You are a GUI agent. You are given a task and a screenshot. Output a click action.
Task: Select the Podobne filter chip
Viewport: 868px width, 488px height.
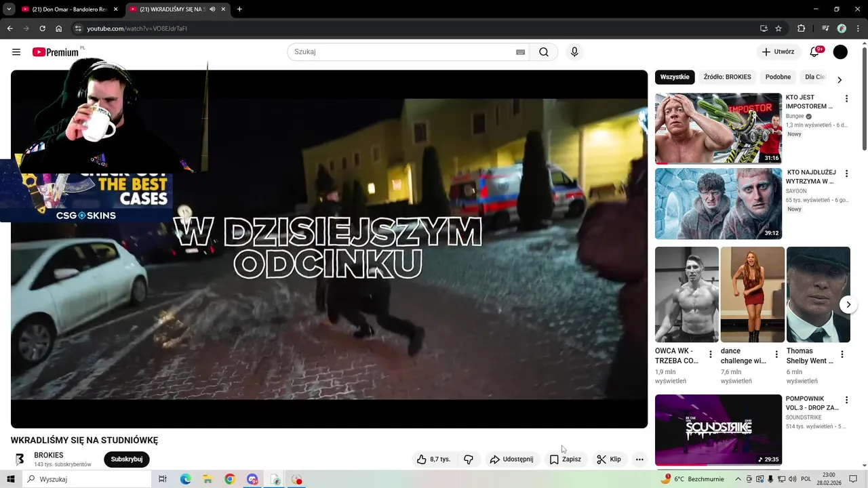(x=778, y=77)
